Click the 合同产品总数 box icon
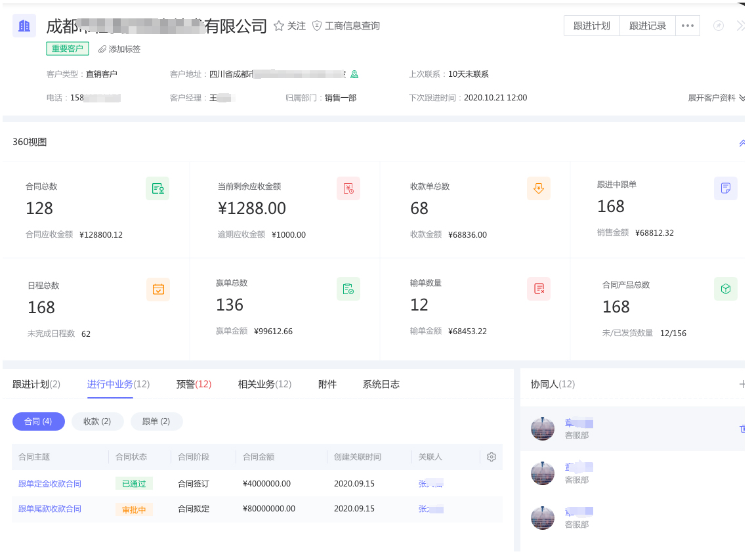This screenshot has height=560, width=754. [726, 289]
